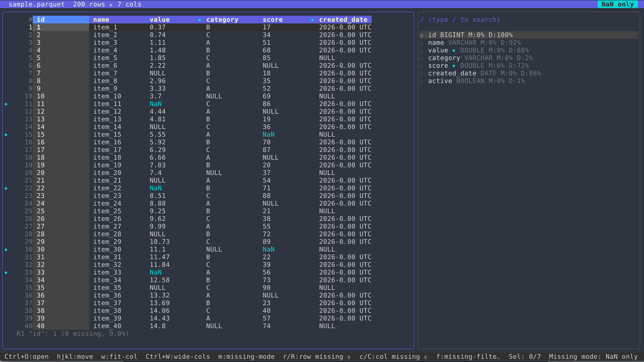The image size is (644, 362).
Task: Click the missing-row marker beside row 11
Action: 6,104
